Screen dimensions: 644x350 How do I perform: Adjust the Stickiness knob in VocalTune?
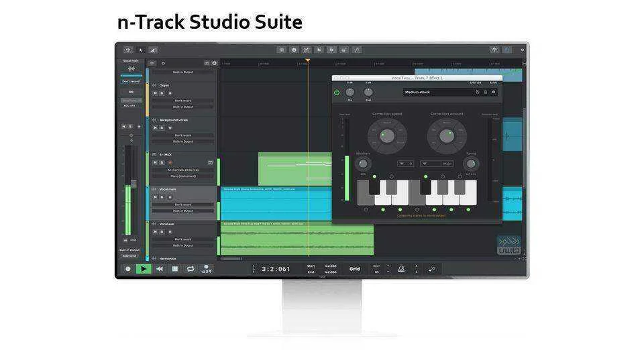coord(363,164)
